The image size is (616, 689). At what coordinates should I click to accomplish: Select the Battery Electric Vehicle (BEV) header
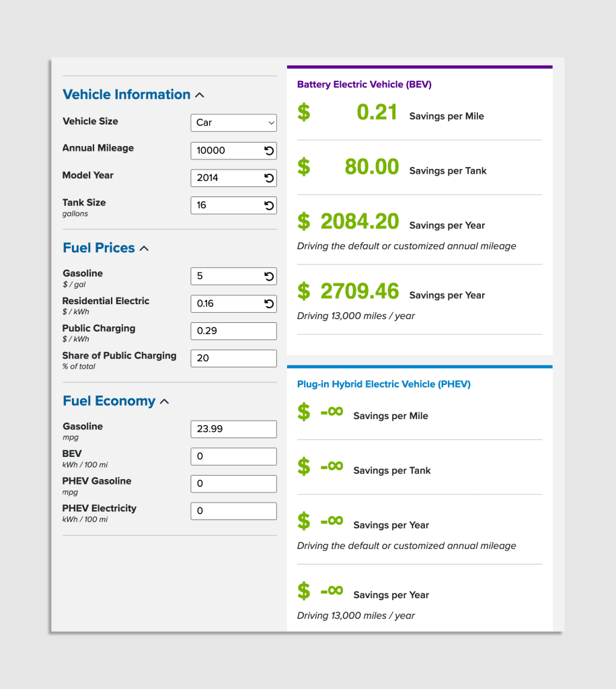point(364,84)
